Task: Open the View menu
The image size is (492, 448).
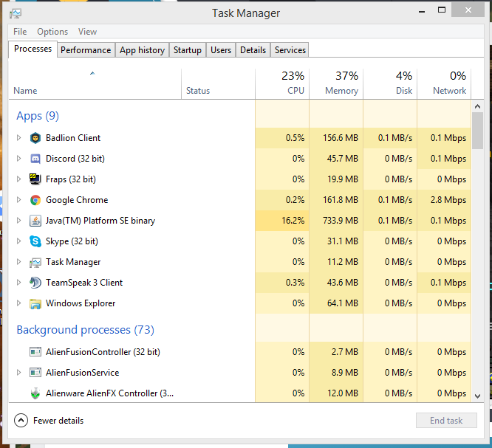Action: tap(88, 32)
